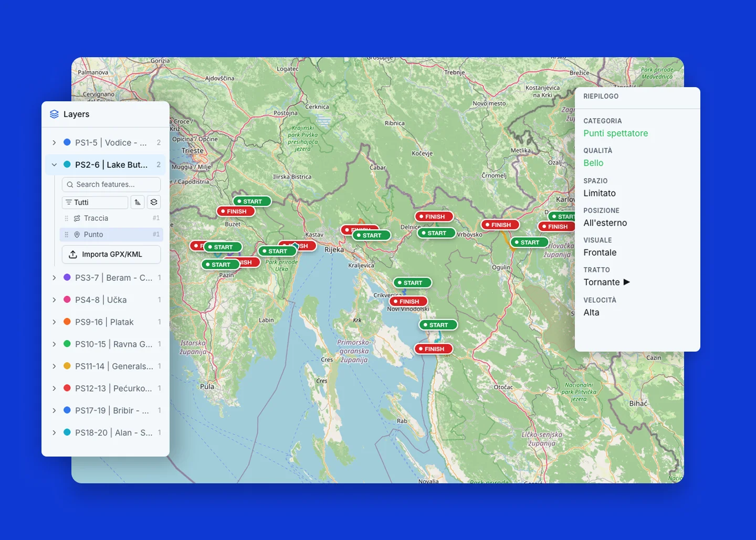Select the PS17-19 Bribir layer name
Screen dimensions: 756x540
pyautogui.click(x=112, y=410)
